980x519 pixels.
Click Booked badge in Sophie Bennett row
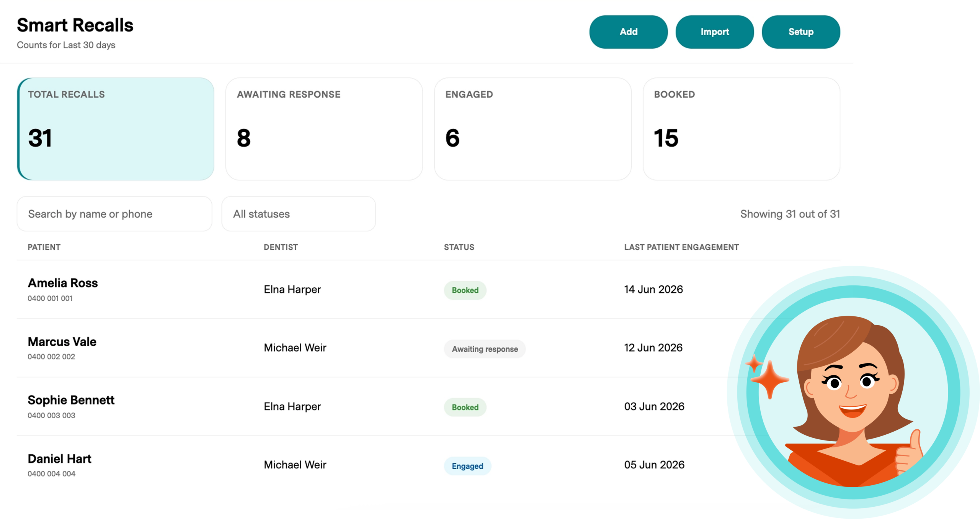(465, 407)
